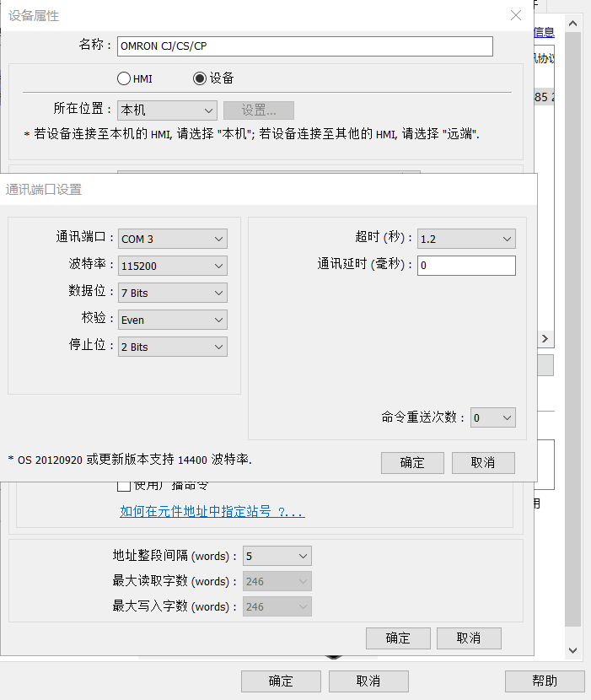
Task: Open the 波特率 dropdown showing 115200
Action: [x=173, y=266]
